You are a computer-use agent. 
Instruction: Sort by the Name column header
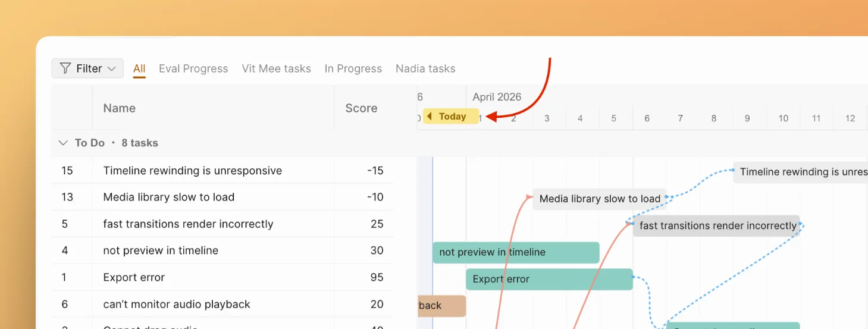click(x=120, y=108)
